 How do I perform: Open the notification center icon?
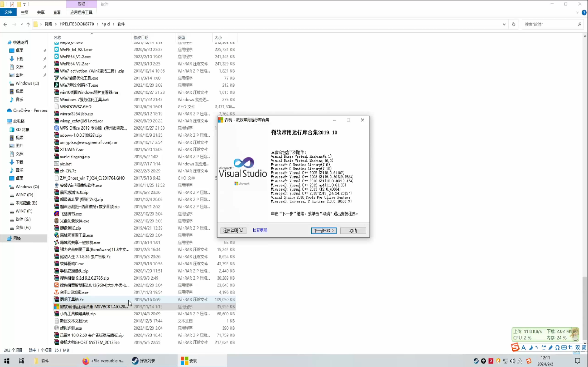pos(577,361)
